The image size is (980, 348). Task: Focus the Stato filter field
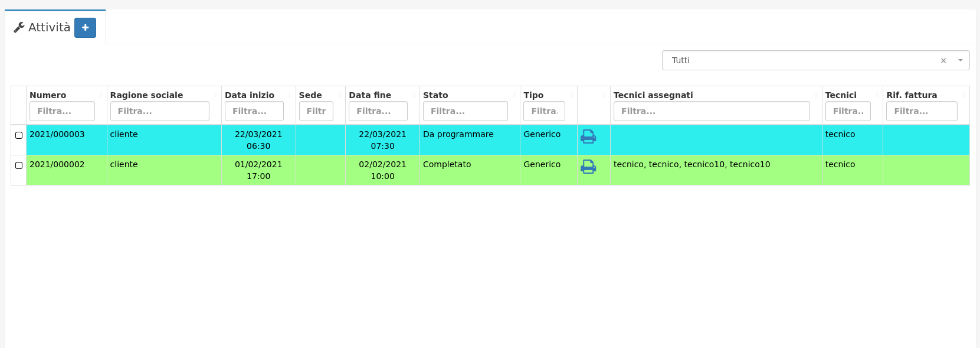(465, 111)
